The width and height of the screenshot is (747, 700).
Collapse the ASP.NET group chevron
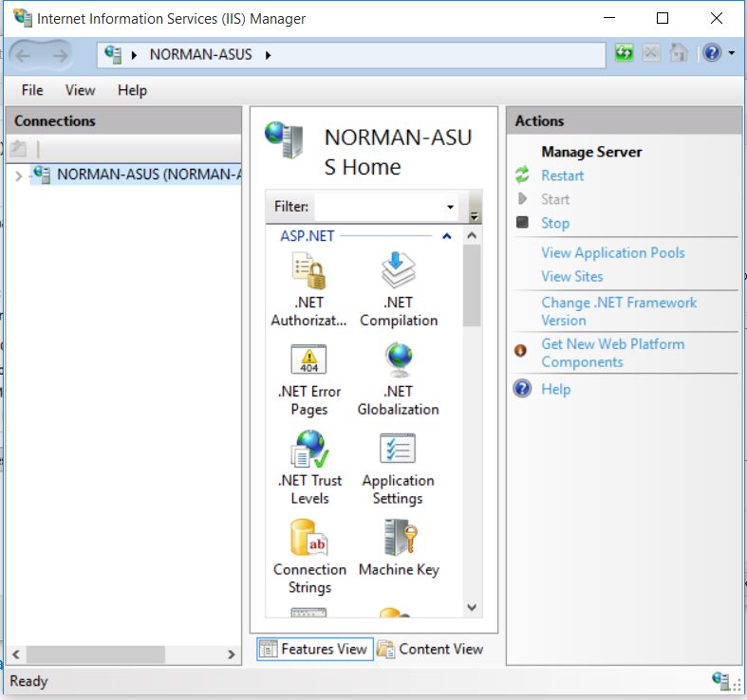pyautogui.click(x=446, y=236)
